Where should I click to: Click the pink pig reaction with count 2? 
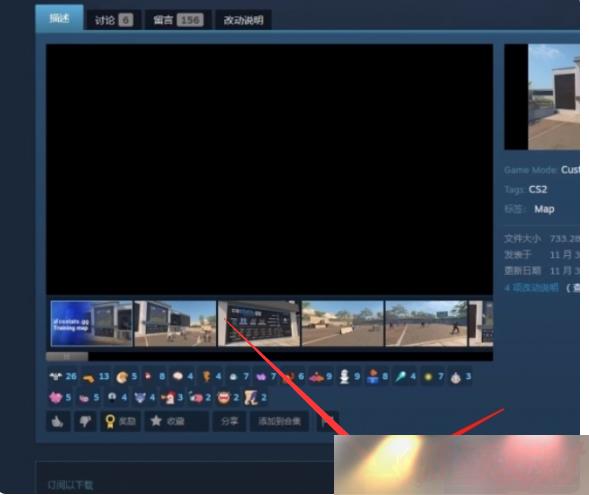tap(200, 397)
